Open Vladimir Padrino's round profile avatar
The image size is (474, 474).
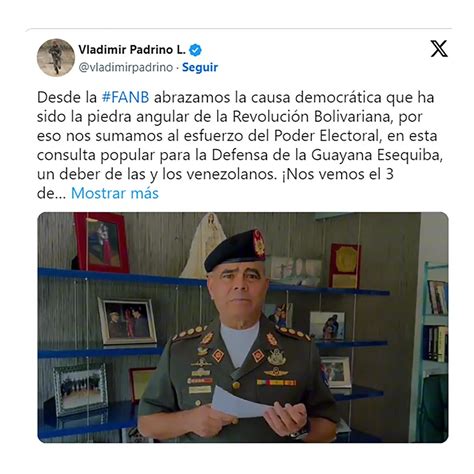tap(56, 58)
